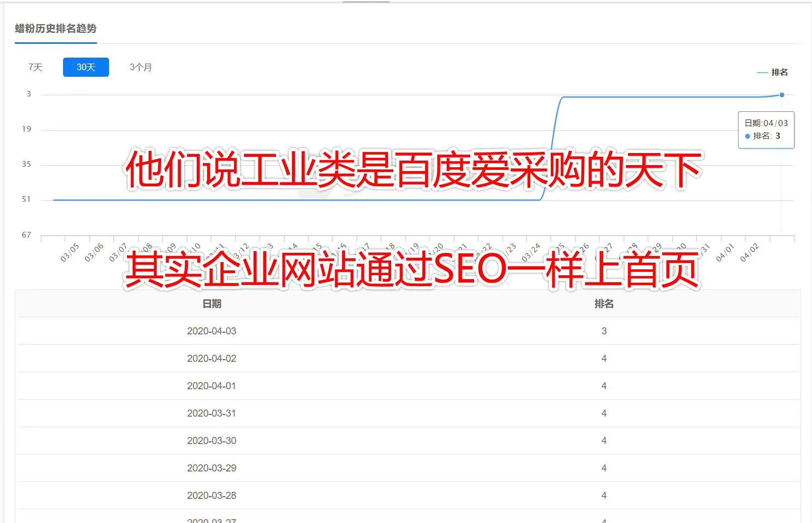Screen dimensions: 812x523
Task: Click the 2020-03-30 date cell
Action: pyautogui.click(x=211, y=441)
